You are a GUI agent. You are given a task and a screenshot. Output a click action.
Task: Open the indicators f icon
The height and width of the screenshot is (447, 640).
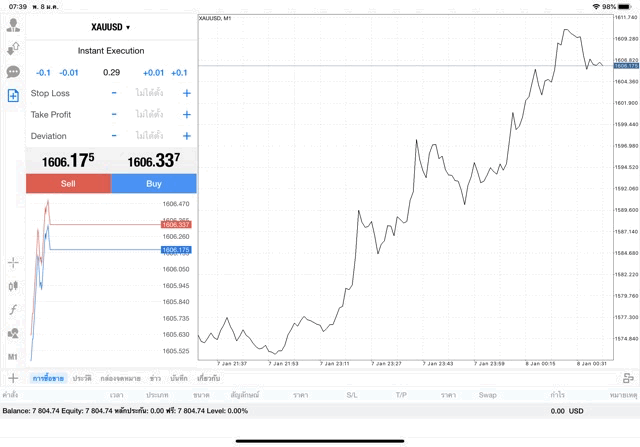[x=13, y=310]
